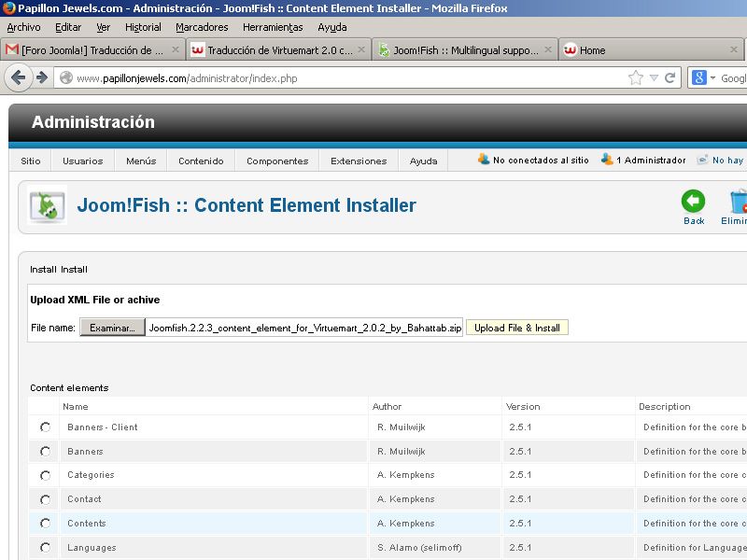
Task: Open the search engine selector dropdown arrow
Action: click(712, 77)
